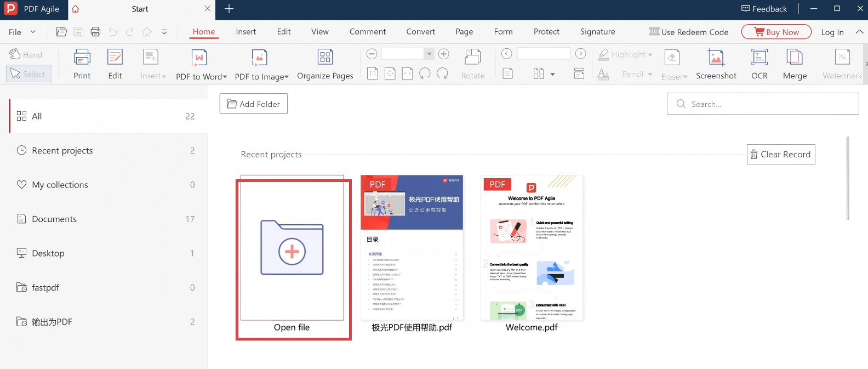Launch the OCR tool

point(759,64)
